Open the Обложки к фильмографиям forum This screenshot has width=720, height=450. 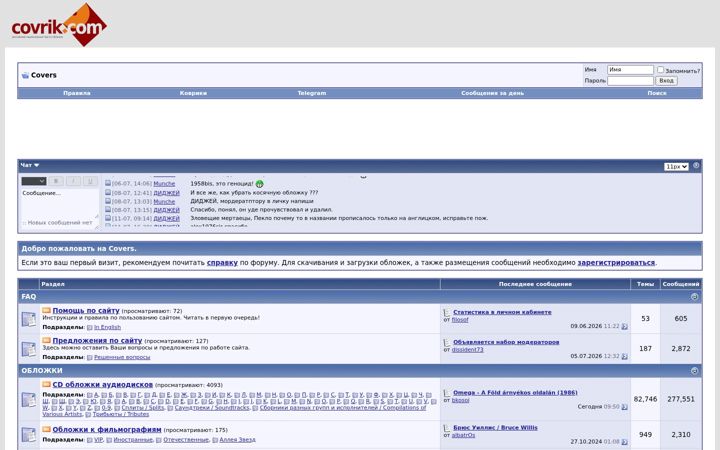(107, 430)
